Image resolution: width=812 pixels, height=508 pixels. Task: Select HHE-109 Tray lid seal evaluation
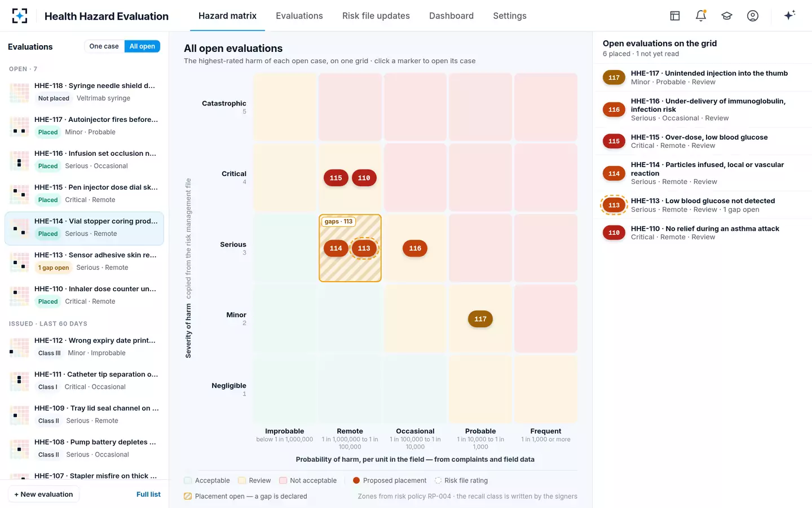pyautogui.click(x=84, y=415)
